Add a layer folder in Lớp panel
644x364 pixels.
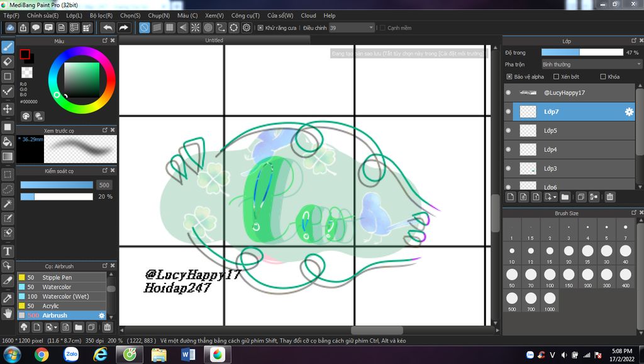click(x=565, y=197)
